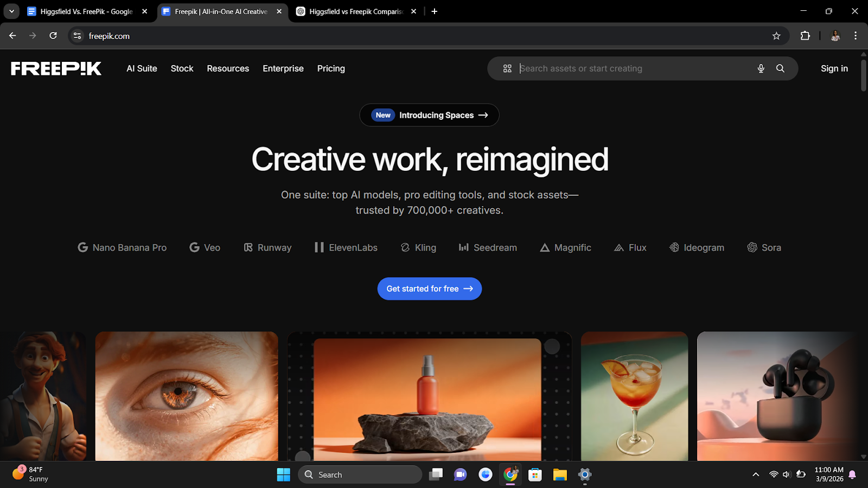Viewport: 868px width, 488px height.
Task: Bookmark this page with the star icon
Action: pos(776,36)
